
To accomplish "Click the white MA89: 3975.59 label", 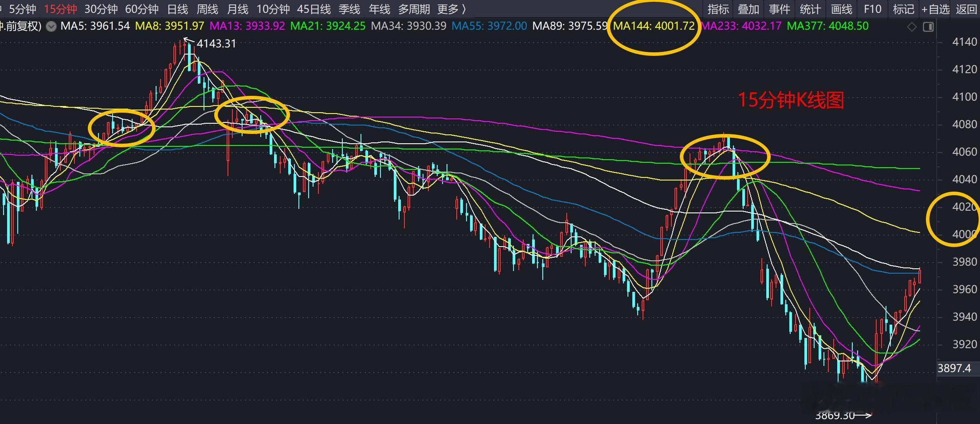I will (x=570, y=26).
